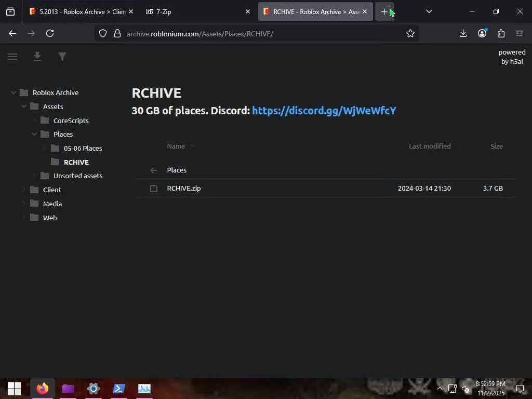
Task: Sort by Last modified column header
Action: tap(430, 146)
